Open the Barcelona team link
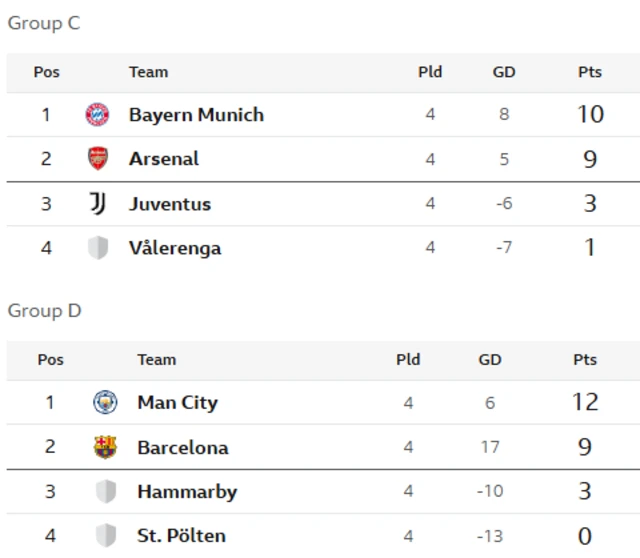This screenshot has width=640, height=558. click(183, 447)
